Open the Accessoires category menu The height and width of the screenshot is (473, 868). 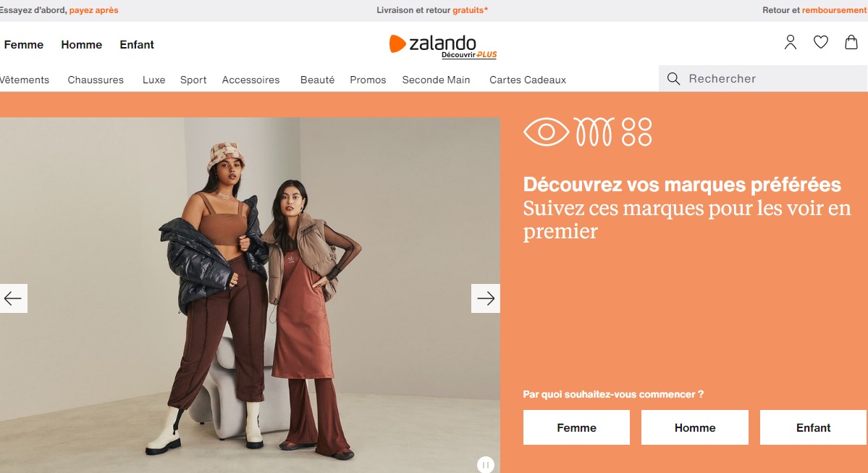pyautogui.click(x=250, y=80)
